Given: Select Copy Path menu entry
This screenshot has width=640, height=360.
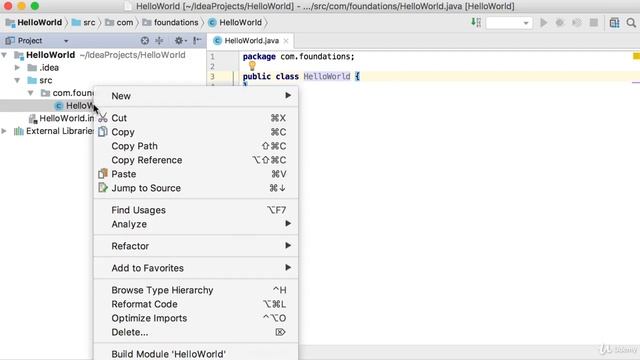Looking at the screenshot, I should click(x=196, y=146).
